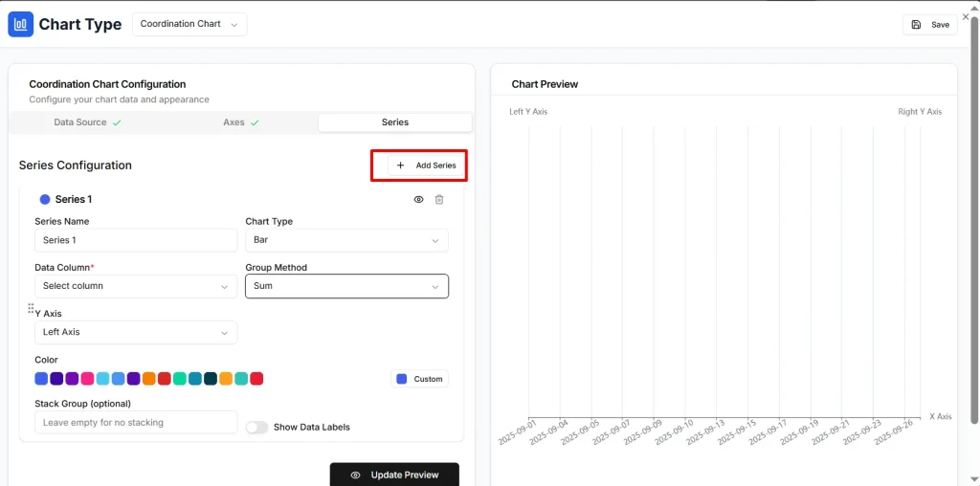This screenshot has width=980, height=486.
Task: Click the Series Configuration heading
Action: pyautogui.click(x=75, y=166)
